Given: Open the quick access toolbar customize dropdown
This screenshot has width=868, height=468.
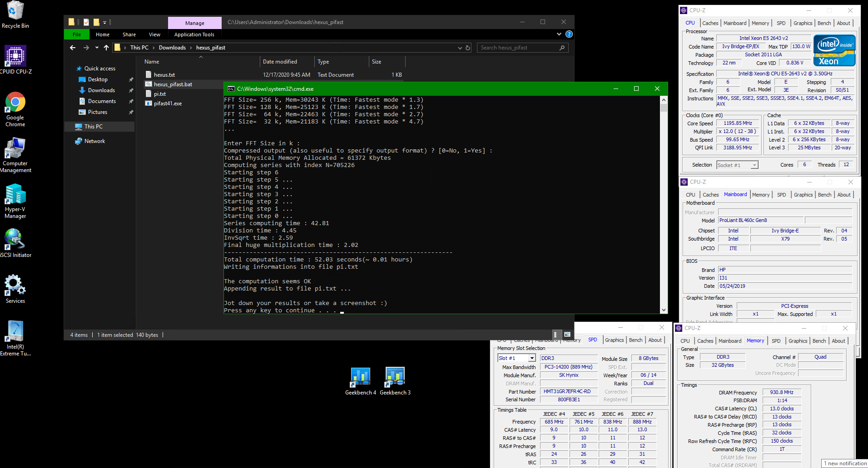Looking at the screenshot, I should point(104,22).
